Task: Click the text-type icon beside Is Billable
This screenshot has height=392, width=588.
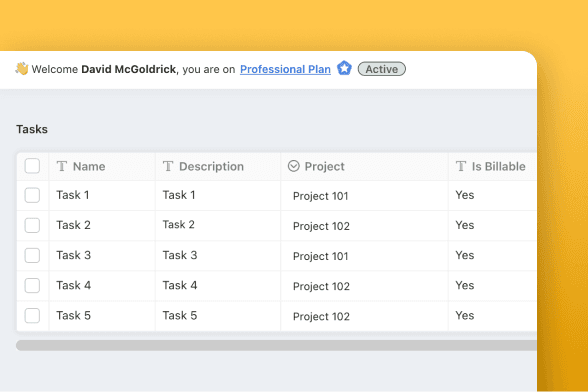Action: (461, 166)
